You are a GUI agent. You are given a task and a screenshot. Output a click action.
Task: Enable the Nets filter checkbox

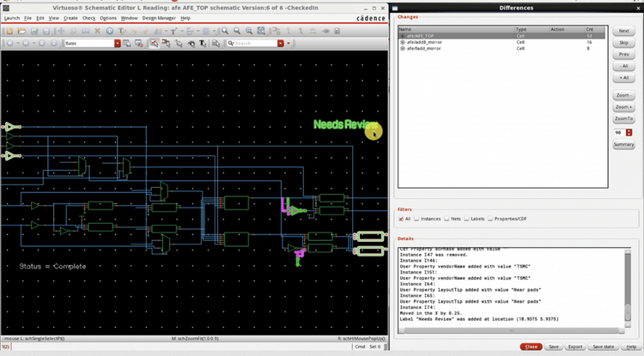point(448,219)
